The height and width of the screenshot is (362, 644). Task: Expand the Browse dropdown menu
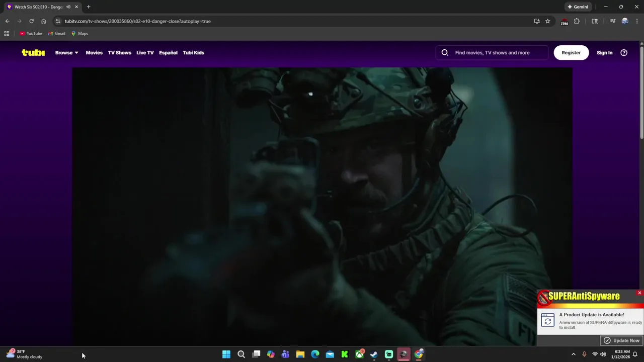pyautogui.click(x=67, y=53)
